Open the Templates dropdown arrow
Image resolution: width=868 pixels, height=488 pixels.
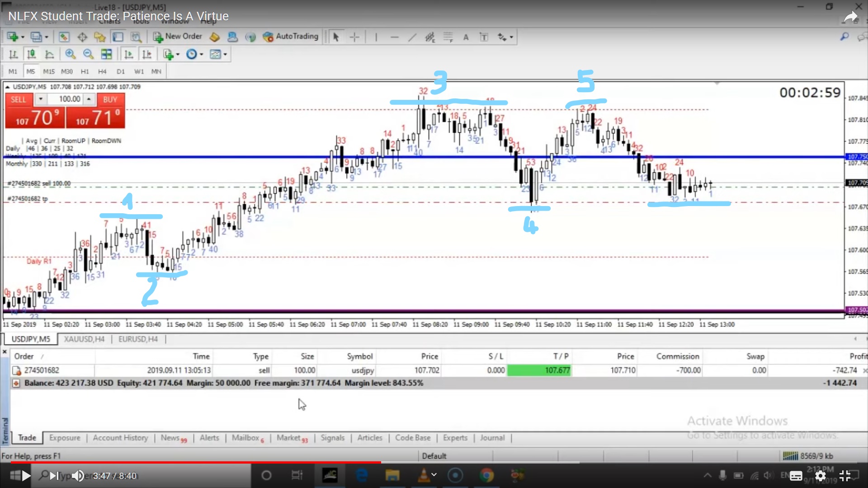coord(225,54)
